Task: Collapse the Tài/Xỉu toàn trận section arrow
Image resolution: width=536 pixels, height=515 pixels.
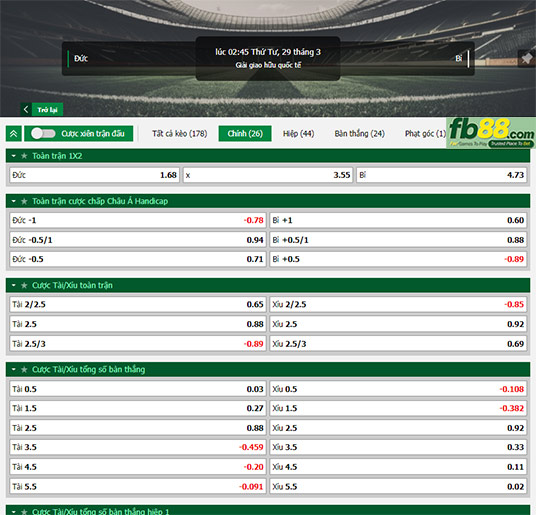Action: 14,285
